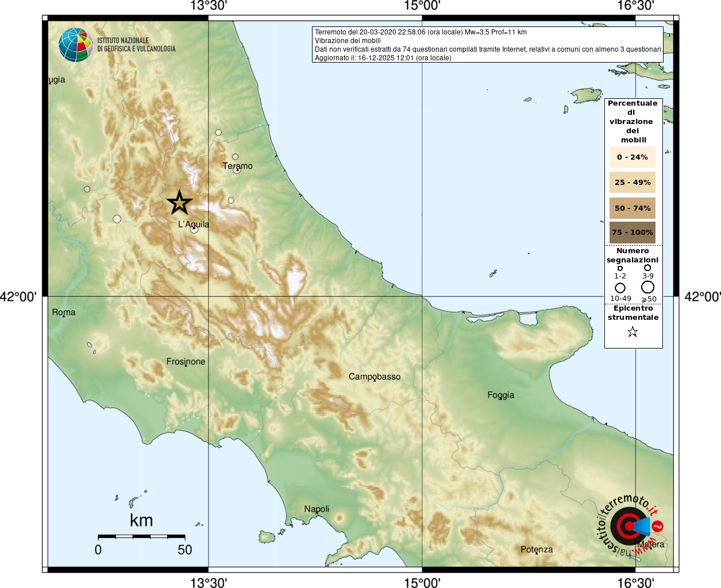Click the ≥50 reports legend circle
The image size is (721, 588).
point(647,287)
